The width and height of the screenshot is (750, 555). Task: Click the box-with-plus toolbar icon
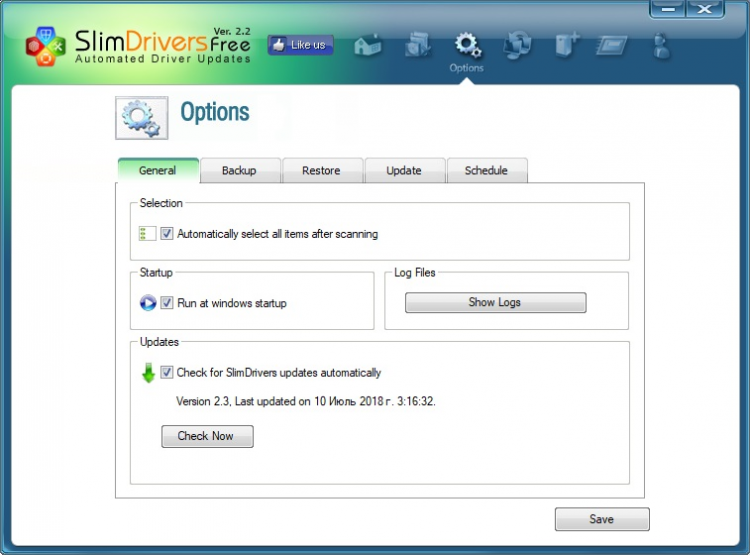[567, 45]
